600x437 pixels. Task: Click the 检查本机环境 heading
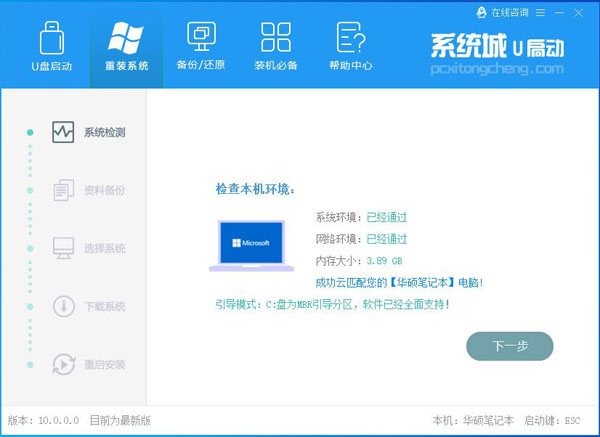[255, 189]
